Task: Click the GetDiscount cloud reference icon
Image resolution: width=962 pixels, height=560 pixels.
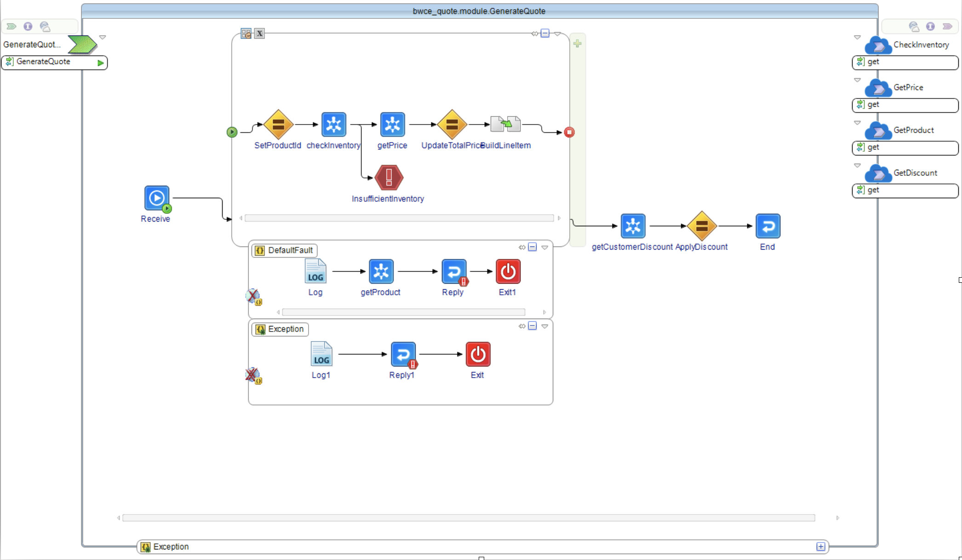Action: 878,173
